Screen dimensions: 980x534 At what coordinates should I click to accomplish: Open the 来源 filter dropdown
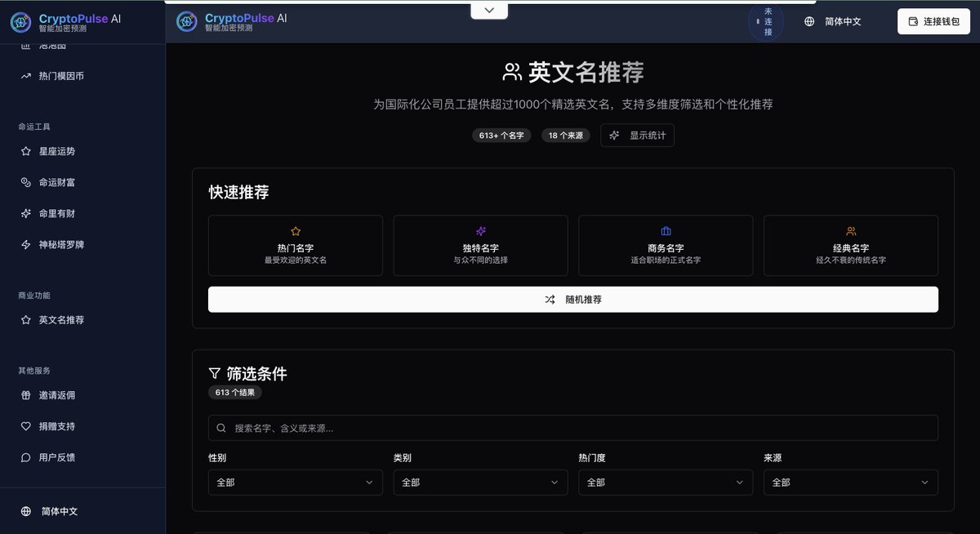coord(850,482)
